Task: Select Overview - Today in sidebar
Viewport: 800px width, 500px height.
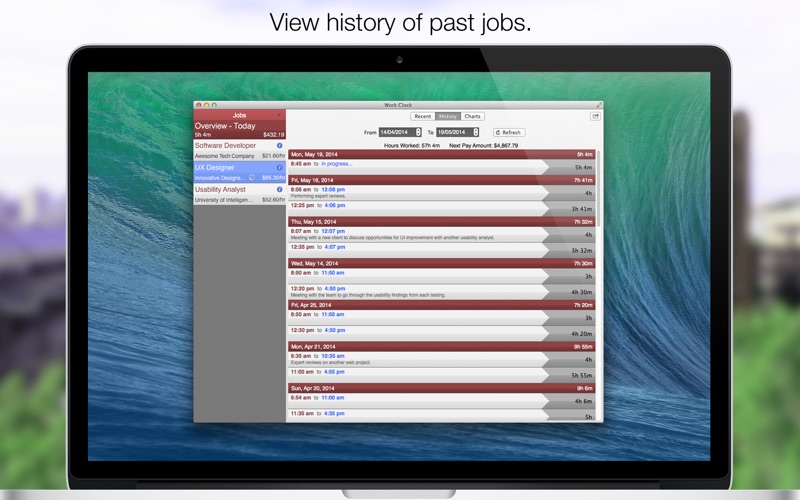Action: (x=239, y=130)
